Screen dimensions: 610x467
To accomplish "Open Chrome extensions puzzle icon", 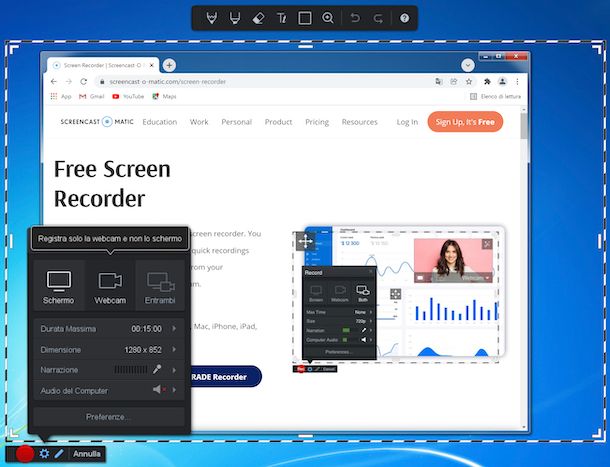I will pyautogui.click(x=487, y=82).
